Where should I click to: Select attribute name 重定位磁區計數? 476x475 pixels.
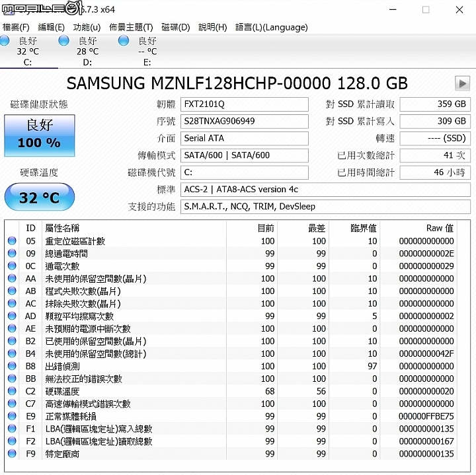coord(75,241)
